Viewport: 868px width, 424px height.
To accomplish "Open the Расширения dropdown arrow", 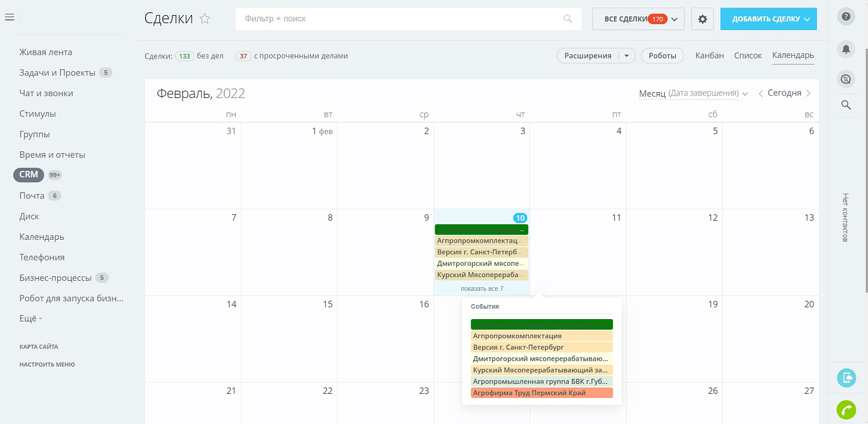I will click(626, 56).
